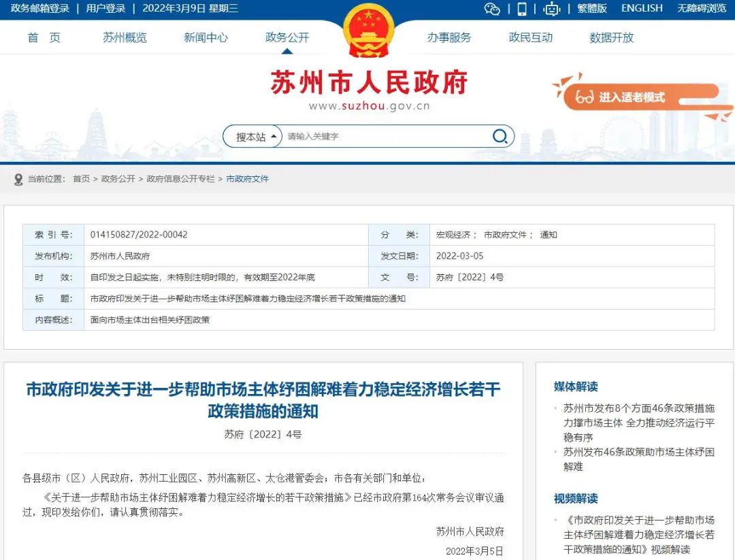Viewport: 735px width, 560px height.
Task: Open the 数据开放 navigation item
Action: coord(611,37)
